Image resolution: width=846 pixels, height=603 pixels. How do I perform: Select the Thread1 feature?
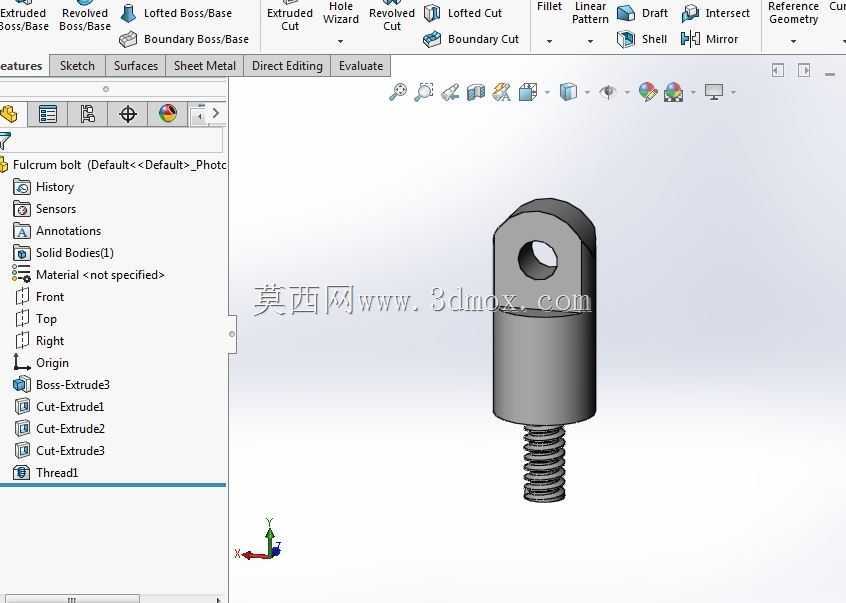(46, 472)
